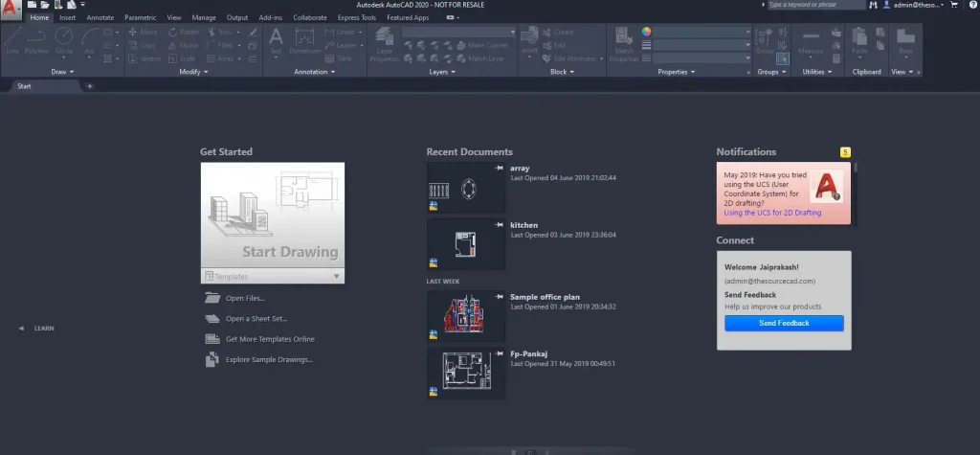Expand the Draw panel flyout
Screen dimensions: 980x455
tap(62, 72)
